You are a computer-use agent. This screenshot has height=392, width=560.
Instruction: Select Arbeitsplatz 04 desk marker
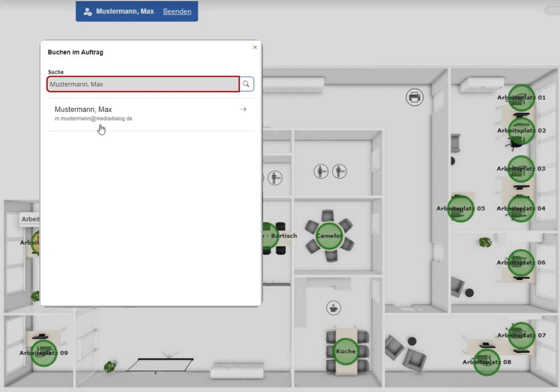(521, 208)
